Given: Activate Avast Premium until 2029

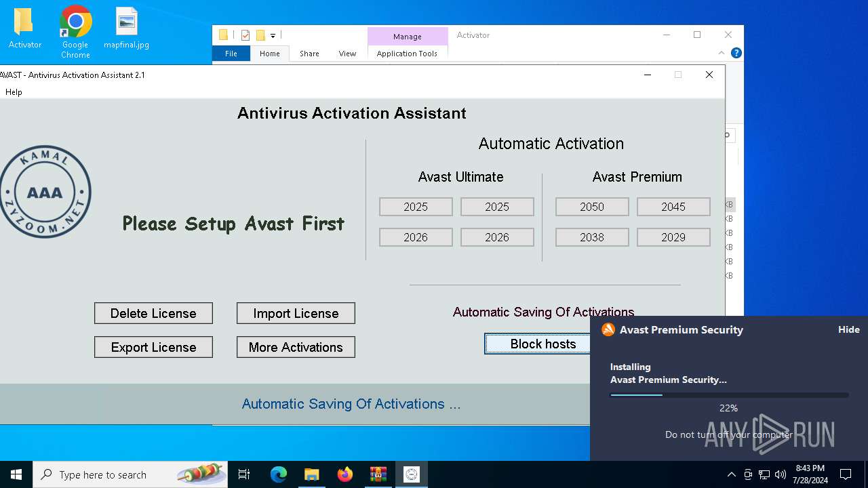Looking at the screenshot, I should pos(673,237).
